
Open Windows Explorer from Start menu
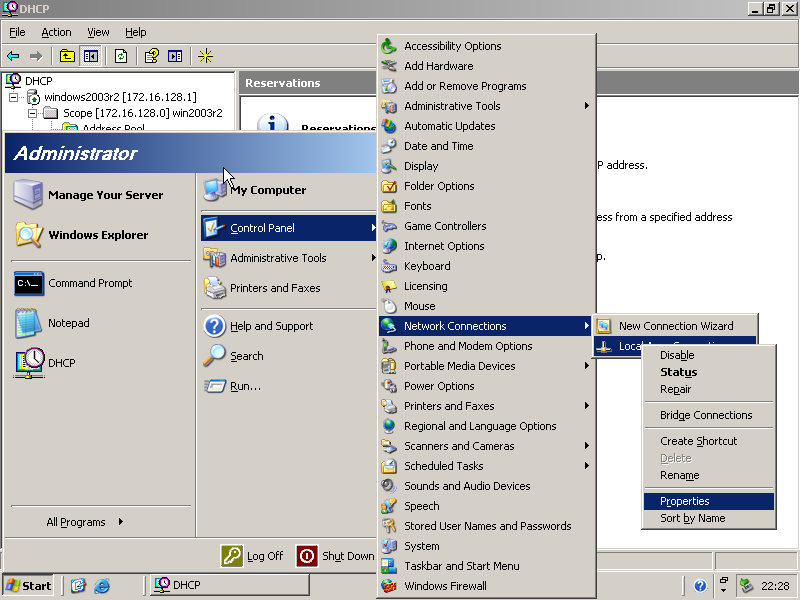pos(97,235)
